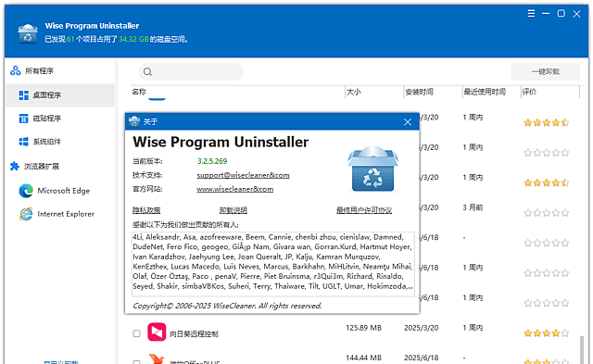Select the 系统组件 sidebar entry
Image resolution: width=593 pixels, height=364 pixels.
60,142
